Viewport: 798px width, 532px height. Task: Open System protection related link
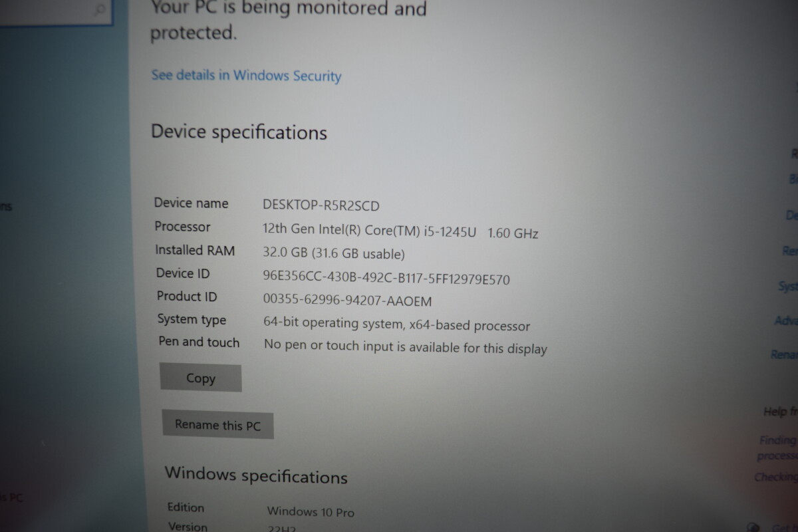788,286
